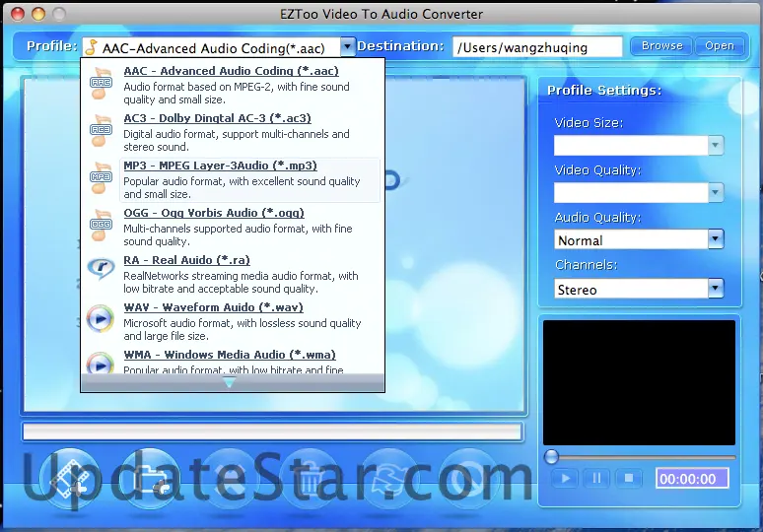Open the Video Quality dropdown
The width and height of the screenshot is (763, 532).
715,192
